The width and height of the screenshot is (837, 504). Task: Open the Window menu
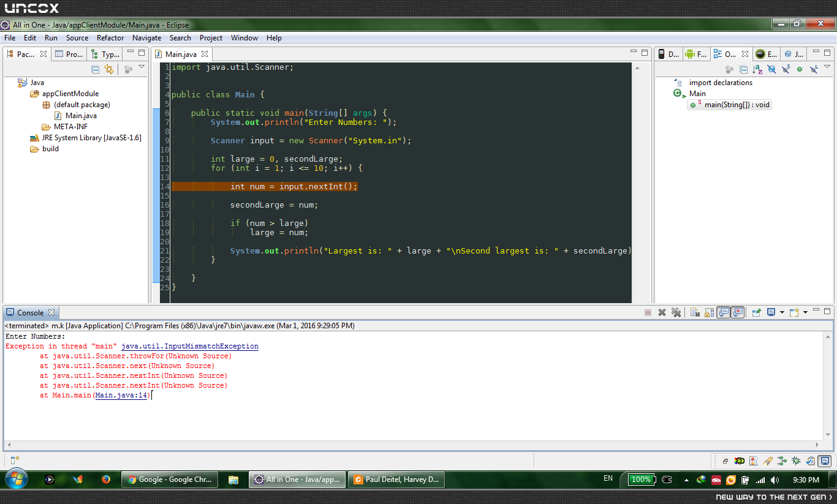(244, 38)
